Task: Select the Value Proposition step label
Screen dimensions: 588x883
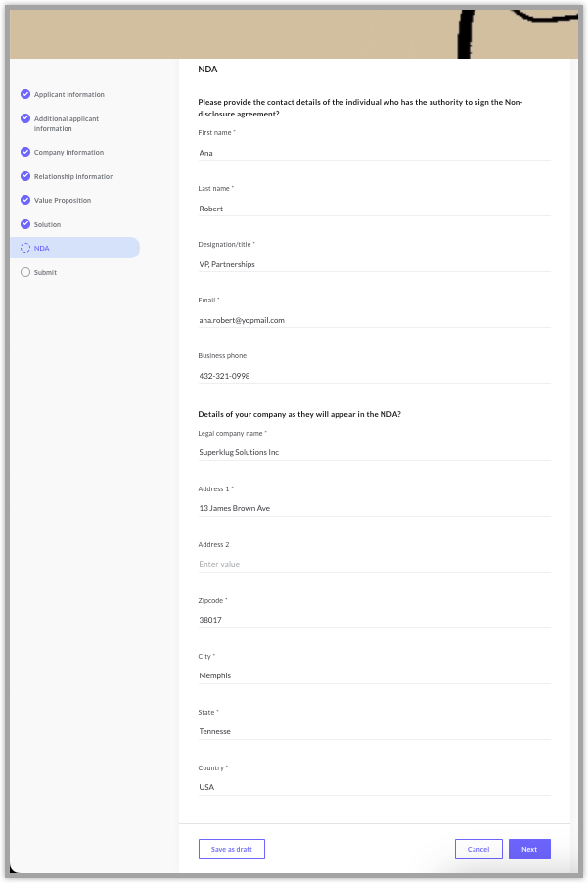Action: [x=63, y=200]
